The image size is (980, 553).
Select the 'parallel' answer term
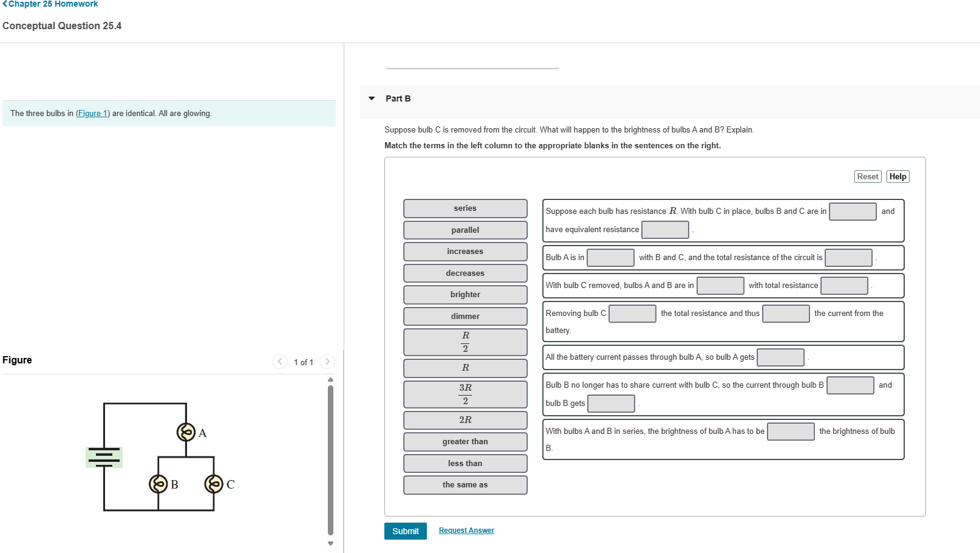click(x=464, y=230)
